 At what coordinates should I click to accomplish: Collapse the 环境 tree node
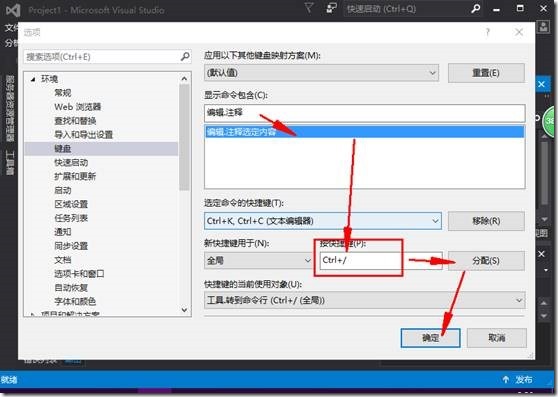pyautogui.click(x=33, y=79)
